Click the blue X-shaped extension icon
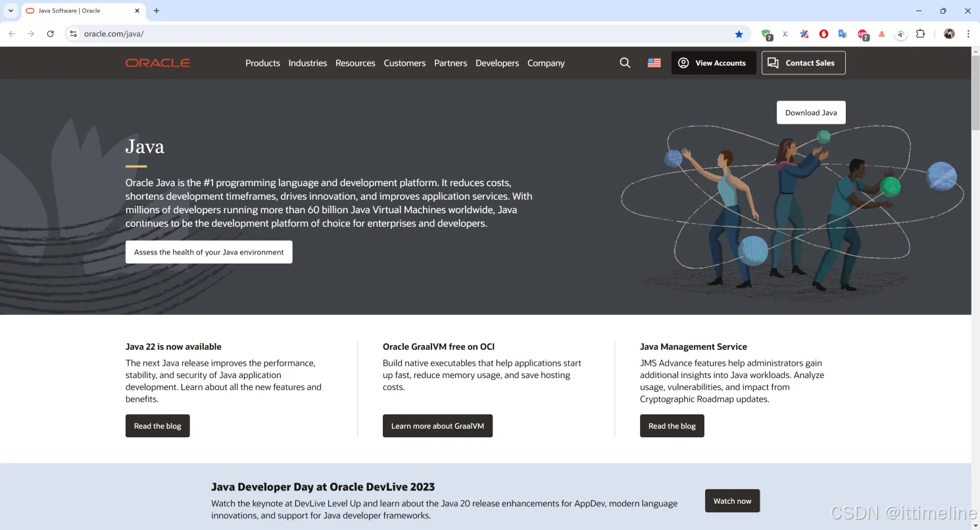Screen dimensions: 980x530 click(x=785, y=34)
